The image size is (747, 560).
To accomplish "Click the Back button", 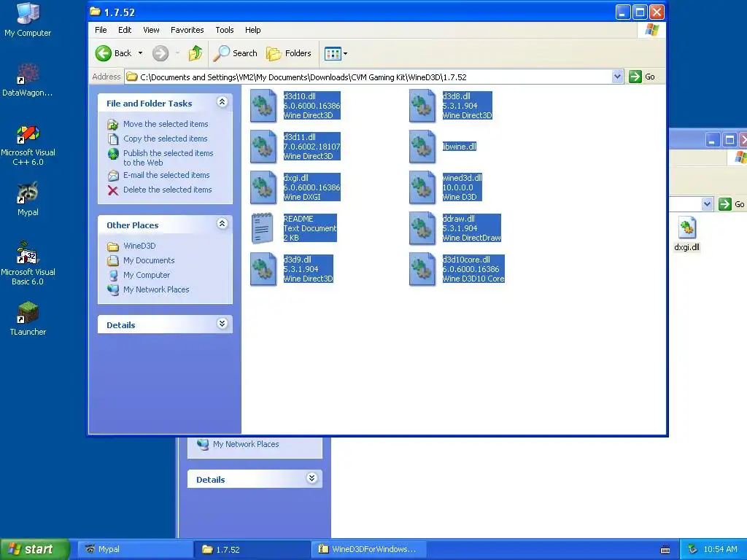I will coord(113,53).
